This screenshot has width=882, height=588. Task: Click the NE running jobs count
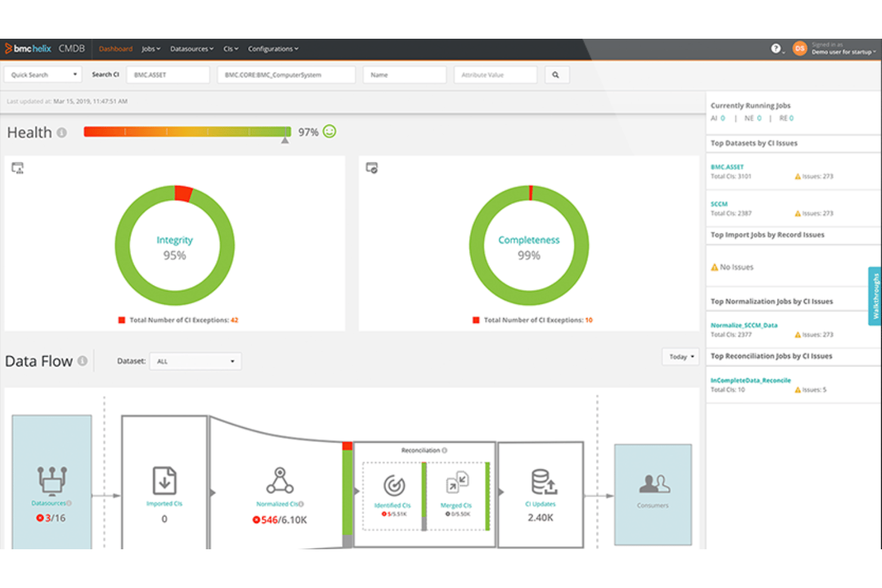(759, 119)
